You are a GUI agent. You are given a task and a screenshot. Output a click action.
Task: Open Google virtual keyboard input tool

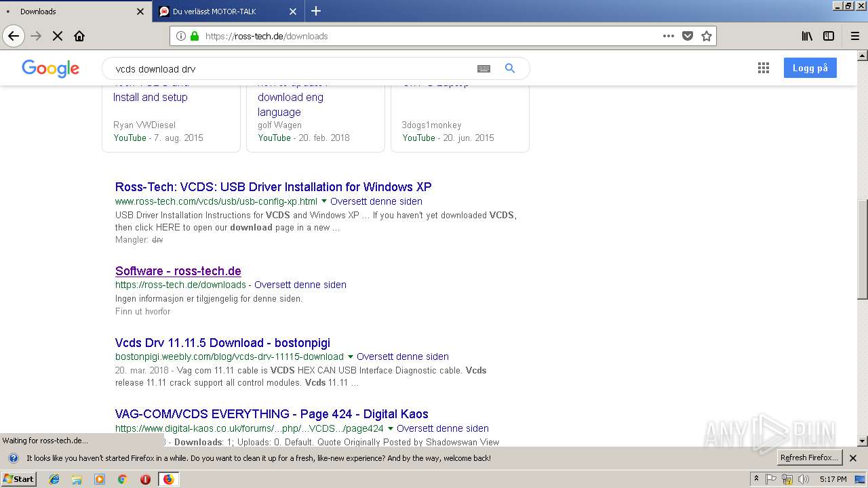click(x=484, y=68)
